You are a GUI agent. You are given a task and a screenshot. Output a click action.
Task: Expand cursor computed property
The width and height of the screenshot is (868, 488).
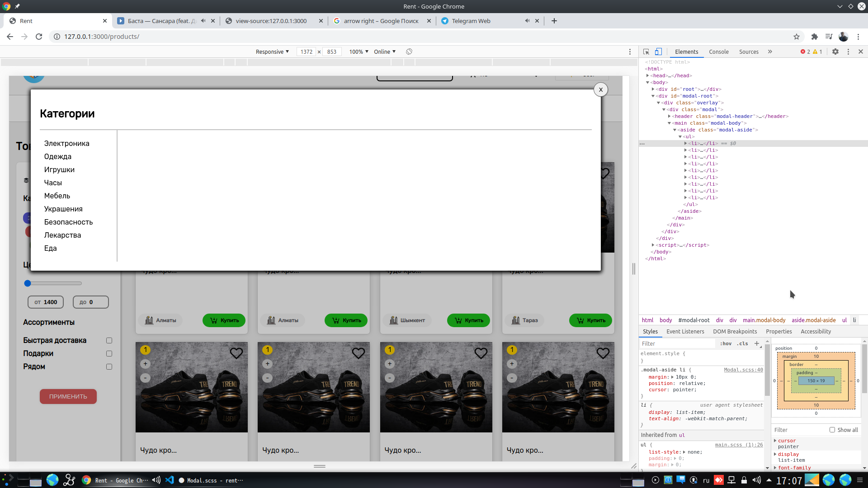point(775,441)
